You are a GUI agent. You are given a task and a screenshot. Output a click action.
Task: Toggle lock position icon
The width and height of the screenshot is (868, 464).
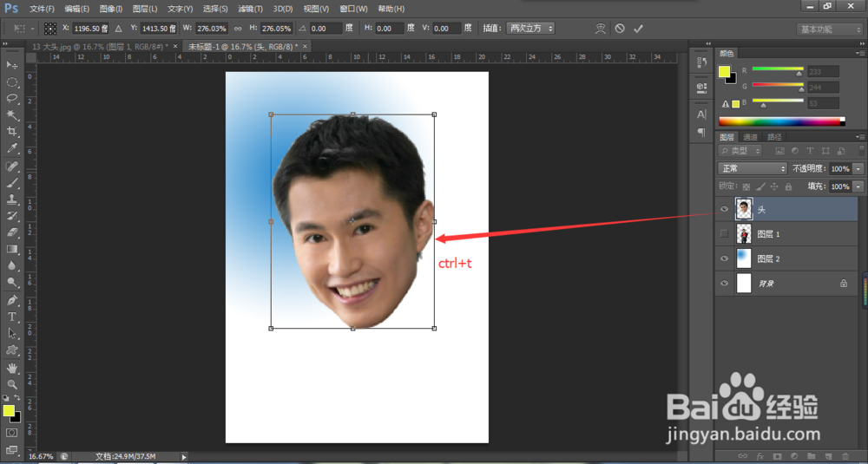tap(774, 187)
